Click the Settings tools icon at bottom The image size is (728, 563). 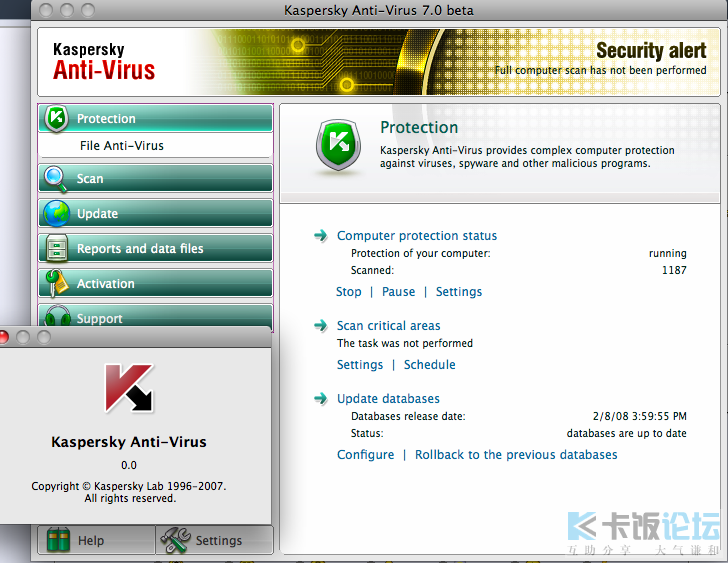[x=175, y=540]
